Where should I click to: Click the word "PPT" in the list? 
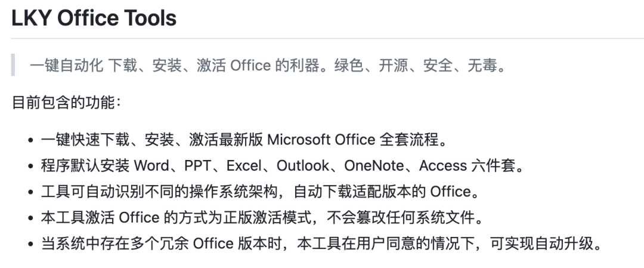pos(198,166)
